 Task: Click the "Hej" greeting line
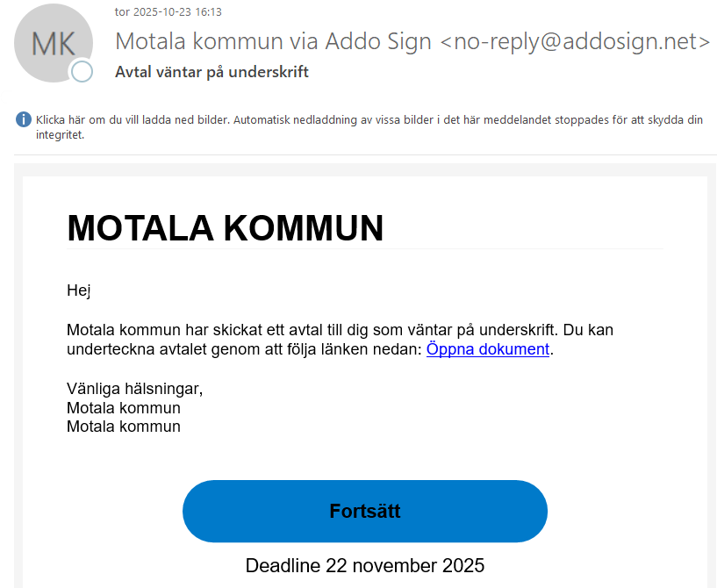79,290
